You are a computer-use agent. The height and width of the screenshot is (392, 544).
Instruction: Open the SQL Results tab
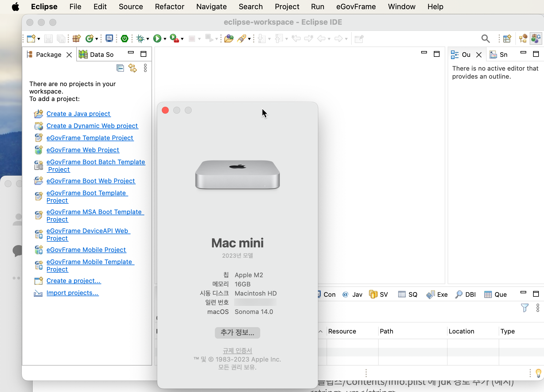(408, 294)
